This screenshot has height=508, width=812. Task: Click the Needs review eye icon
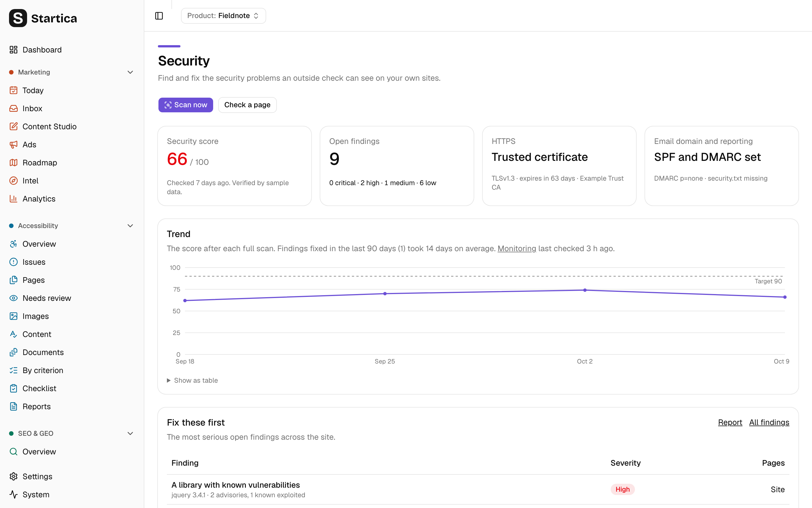pos(14,298)
